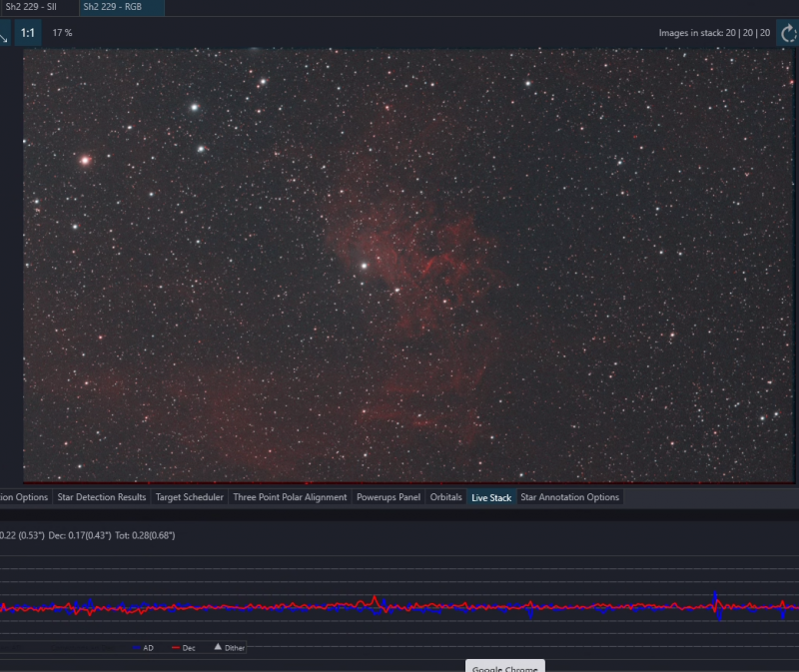
Task: Switch to the Sh2 229 - SII tab
Action: [x=32, y=7]
